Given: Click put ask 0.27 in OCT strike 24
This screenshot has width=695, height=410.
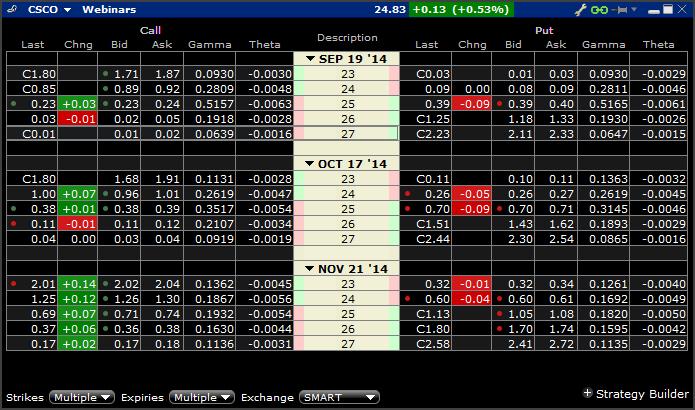Looking at the screenshot, I should tap(556, 194).
